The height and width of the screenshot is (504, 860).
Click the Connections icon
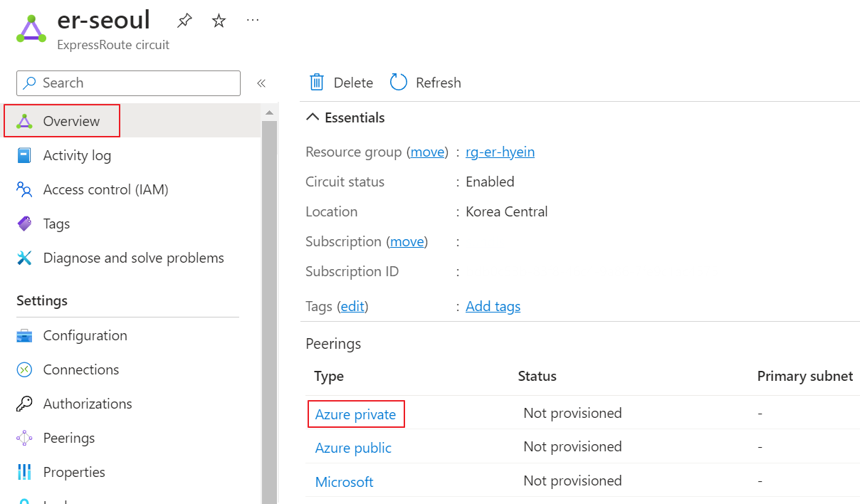pos(25,369)
